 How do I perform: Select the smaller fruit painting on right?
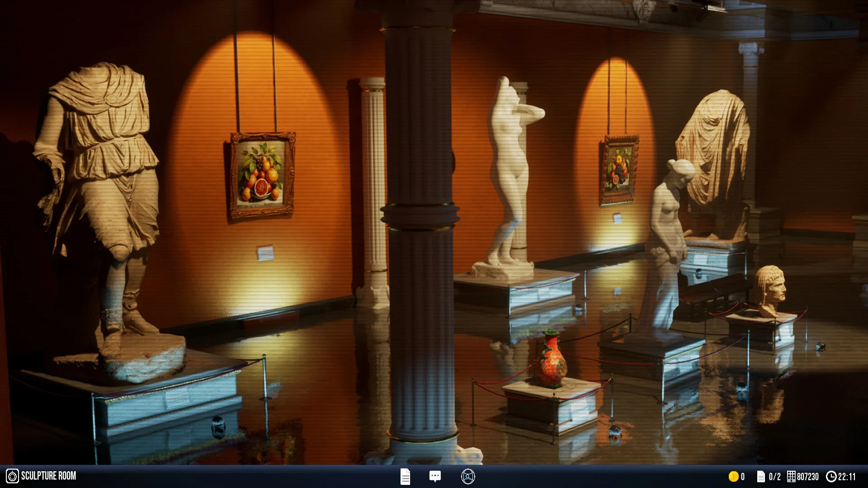click(619, 170)
